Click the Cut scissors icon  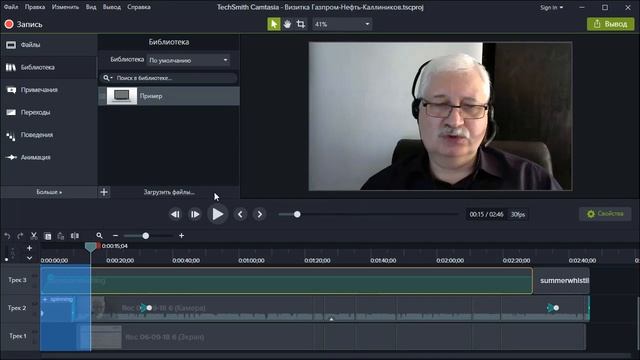point(34,236)
